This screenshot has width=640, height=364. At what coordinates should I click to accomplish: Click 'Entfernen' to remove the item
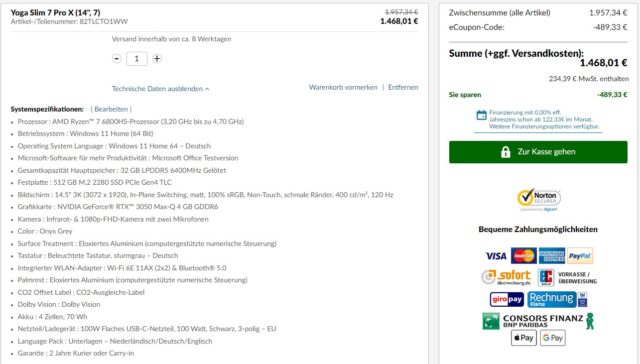(403, 87)
